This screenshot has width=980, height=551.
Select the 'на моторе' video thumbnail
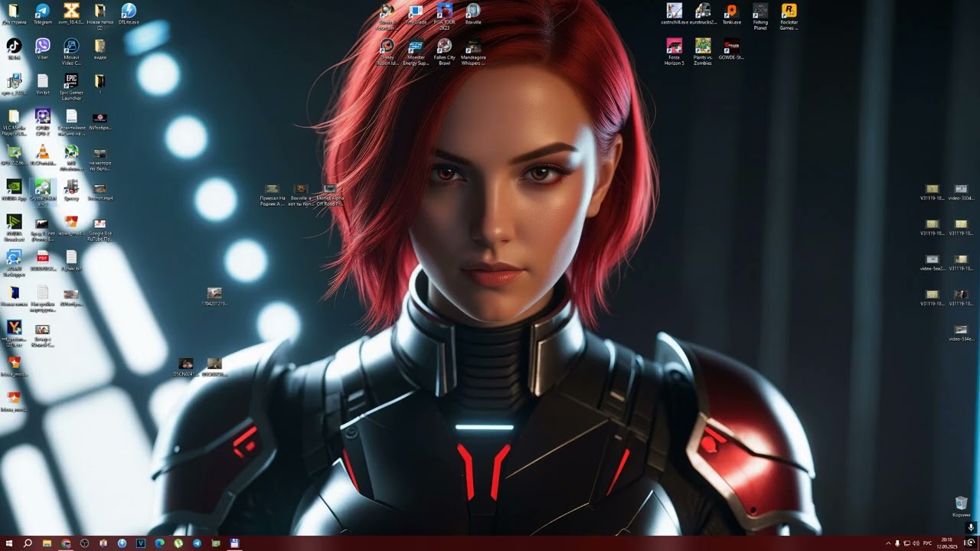tap(100, 158)
